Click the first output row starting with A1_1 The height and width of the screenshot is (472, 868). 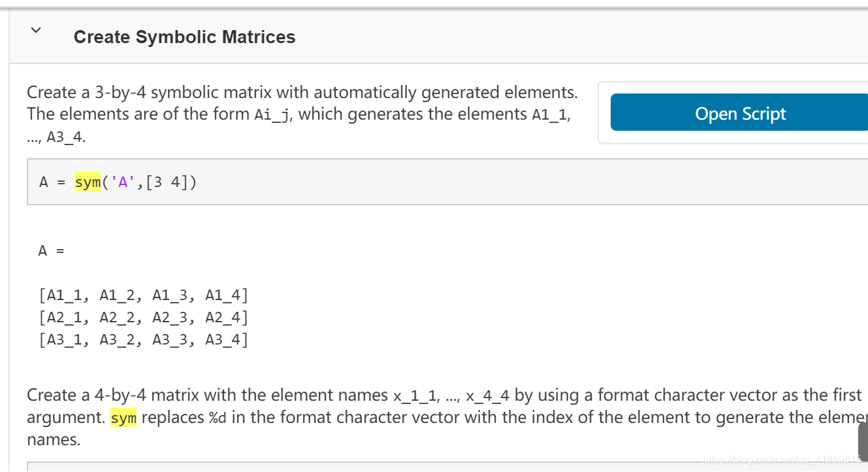coord(144,295)
